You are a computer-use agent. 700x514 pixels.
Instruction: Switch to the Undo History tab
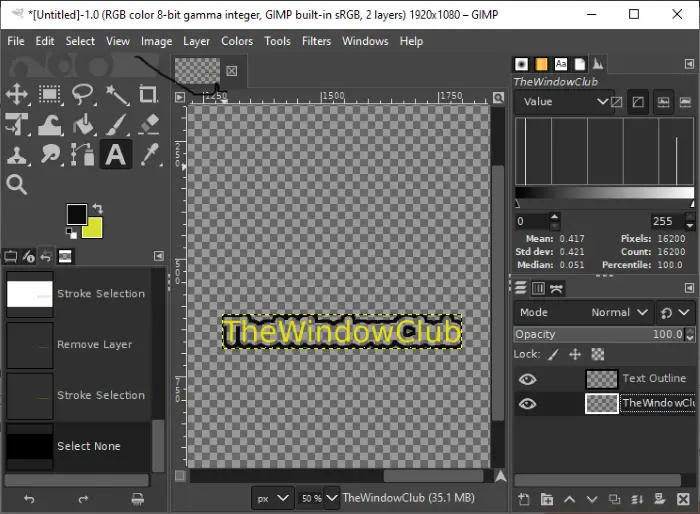click(46, 256)
